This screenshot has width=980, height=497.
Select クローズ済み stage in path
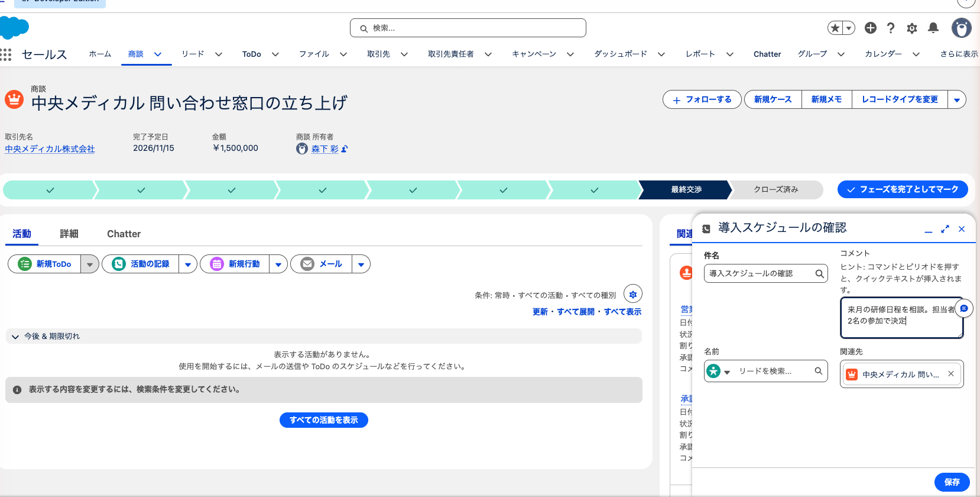(x=775, y=189)
